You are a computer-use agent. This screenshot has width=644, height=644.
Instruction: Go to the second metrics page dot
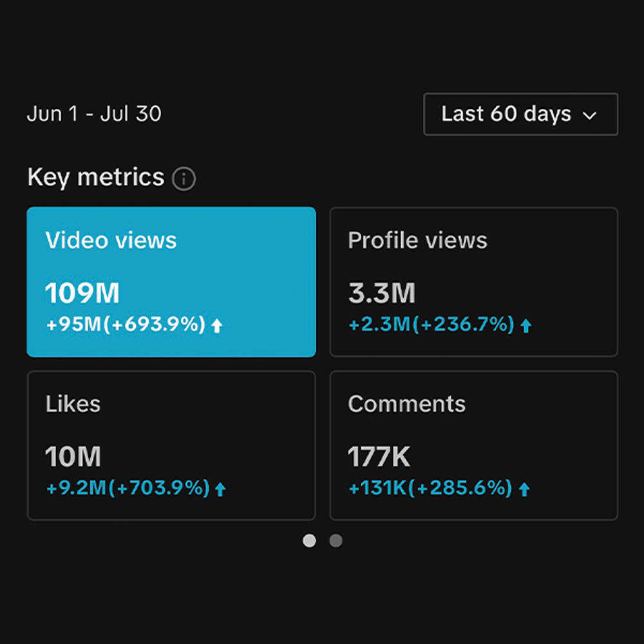tap(336, 541)
